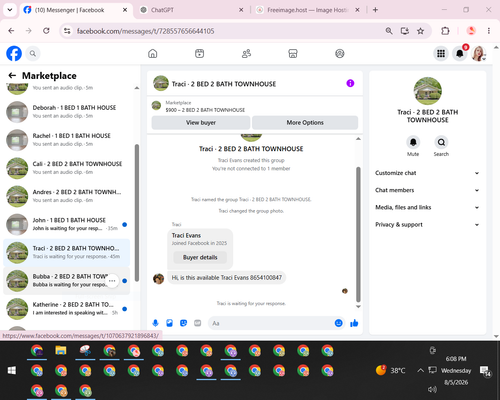Open the Marketplace storefront icon

[293, 53]
